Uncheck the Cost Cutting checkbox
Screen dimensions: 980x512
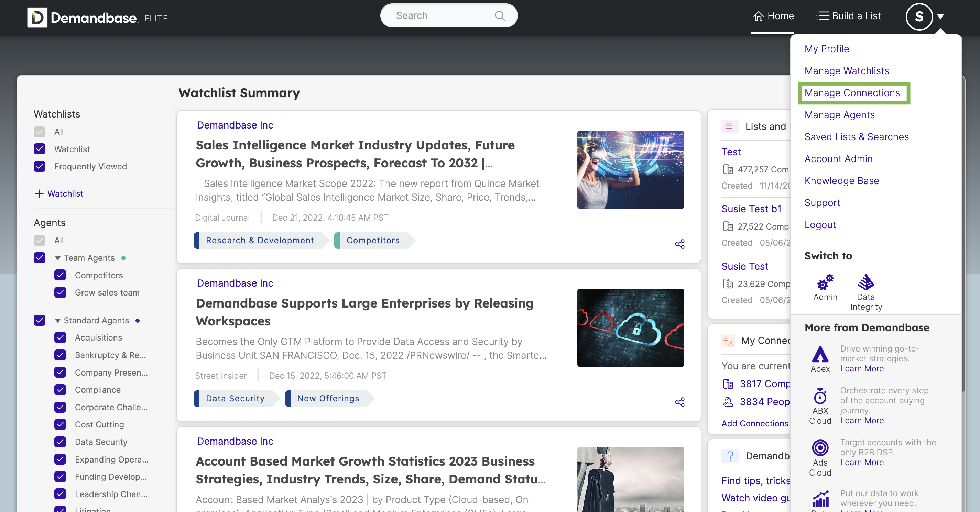point(60,424)
